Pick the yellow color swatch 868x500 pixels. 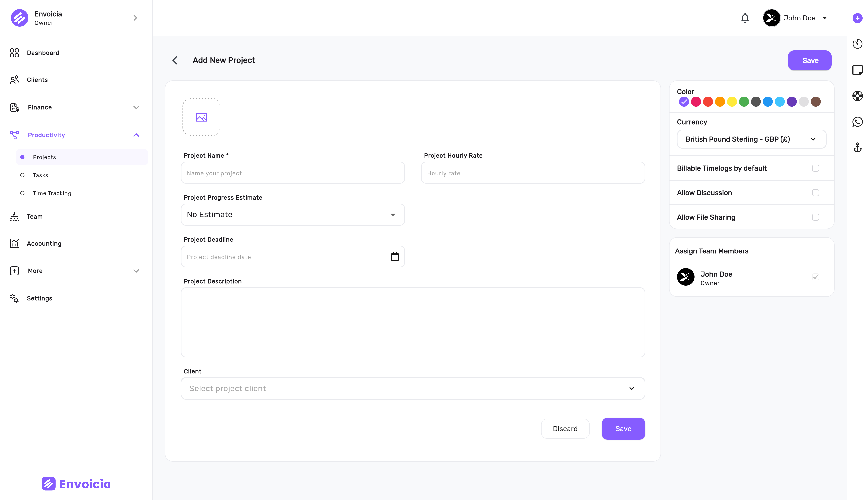[731, 102]
